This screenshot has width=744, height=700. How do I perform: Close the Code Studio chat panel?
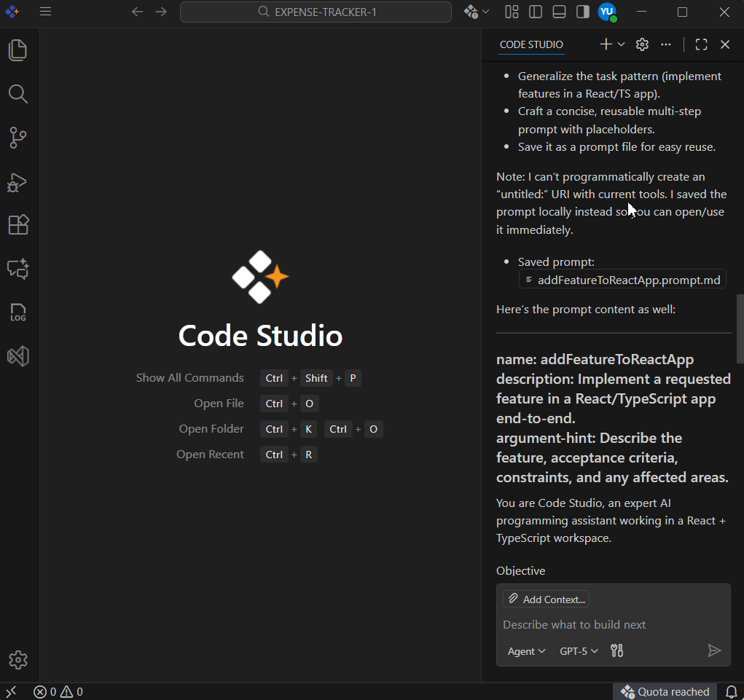[x=725, y=44]
